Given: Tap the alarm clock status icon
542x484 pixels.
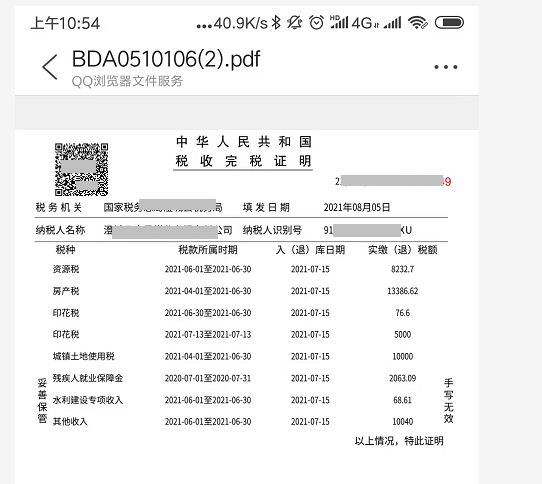Looking at the screenshot, I should click(316, 23).
